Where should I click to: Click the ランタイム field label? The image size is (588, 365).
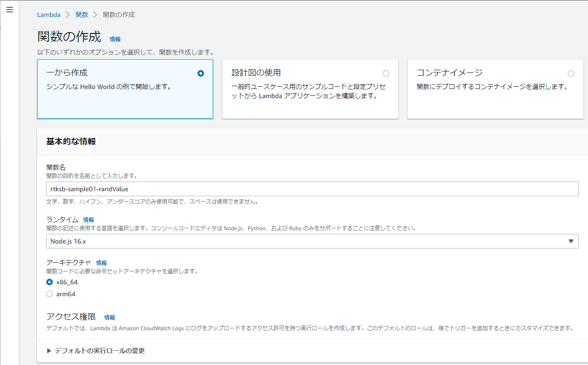point(63,220)
